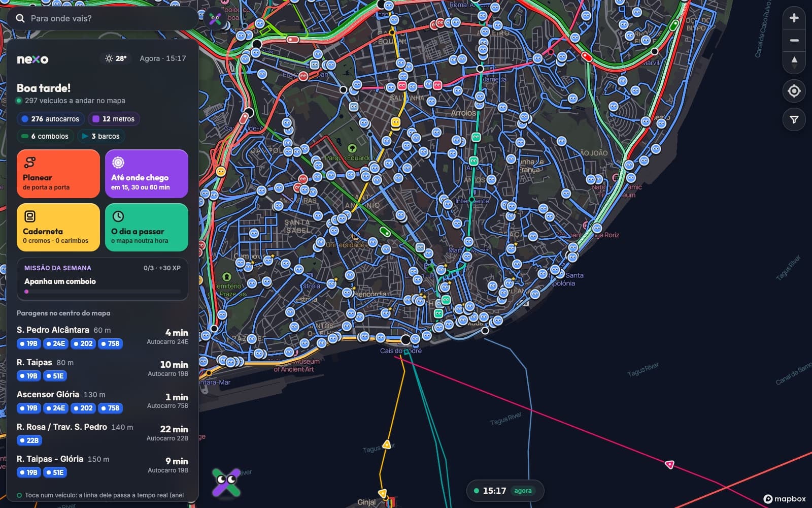
Task: Open the Caderneta card
Action: [x=58, y=227]
